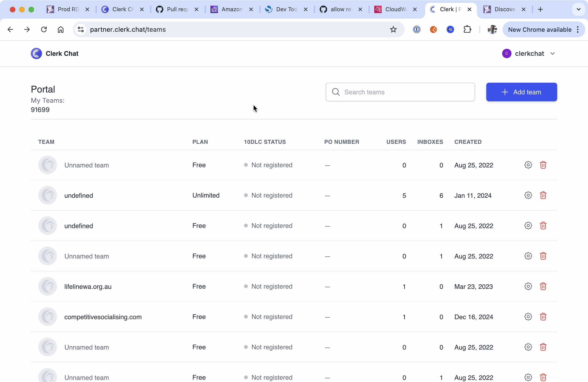Open Chrome's three-dot menu
The height and width of the screenshot is (382, 588).
pyautogui.click(x=578, y=30)
